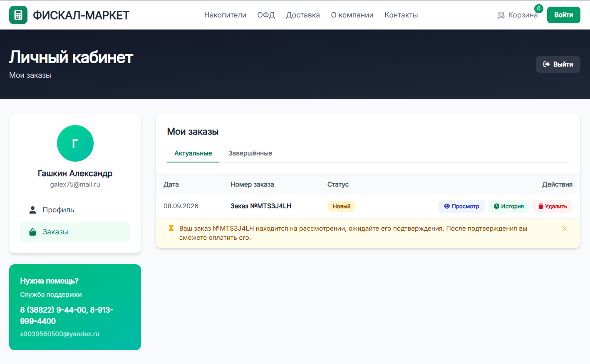
Task: Click the email s9039560500@yandex.ru
Action: pyautogui.click(x=60, y=334)
